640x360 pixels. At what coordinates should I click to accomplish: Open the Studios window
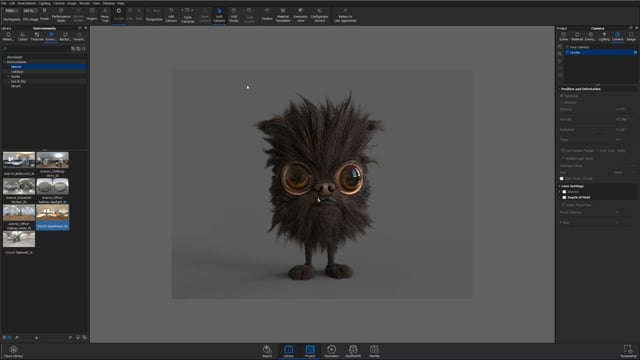(x=267, y=14)
